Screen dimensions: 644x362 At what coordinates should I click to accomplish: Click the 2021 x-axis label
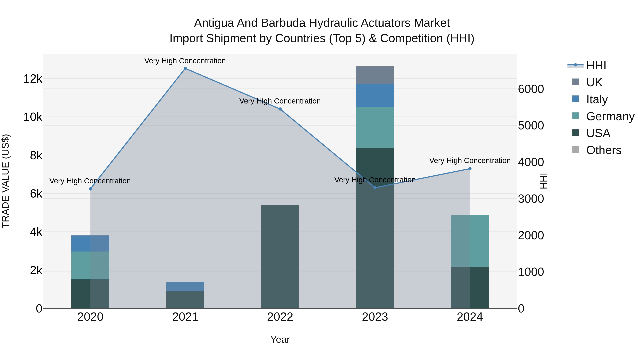[x=185, y=317]
